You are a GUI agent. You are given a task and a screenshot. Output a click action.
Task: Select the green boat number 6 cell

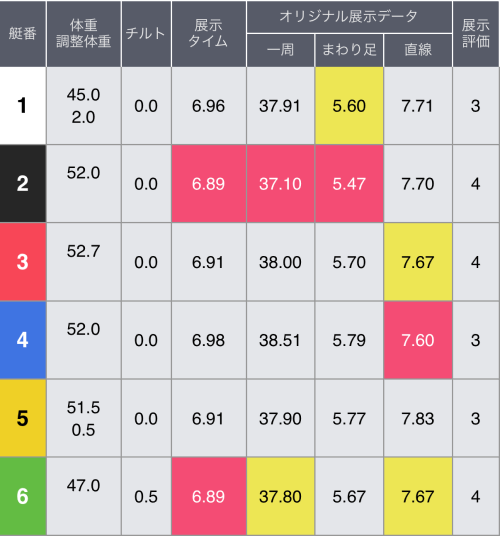(x=23, y=496)
